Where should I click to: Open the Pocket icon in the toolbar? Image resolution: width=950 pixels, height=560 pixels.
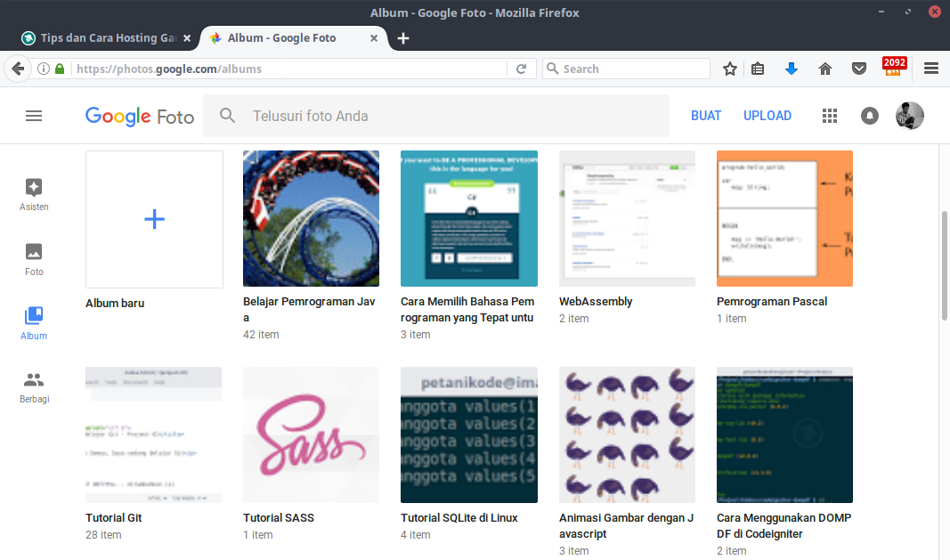pyautogui.click(x=859, y=69)
